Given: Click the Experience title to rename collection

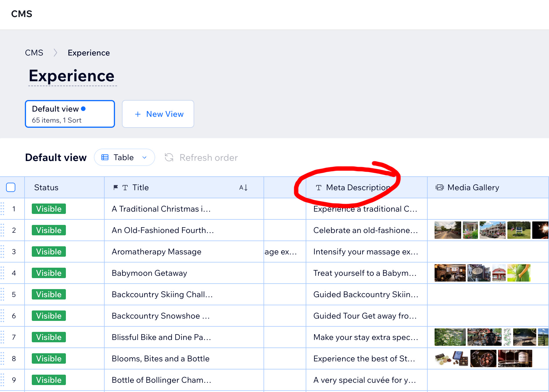Looking at the screenshot, I should click(71, 76).
